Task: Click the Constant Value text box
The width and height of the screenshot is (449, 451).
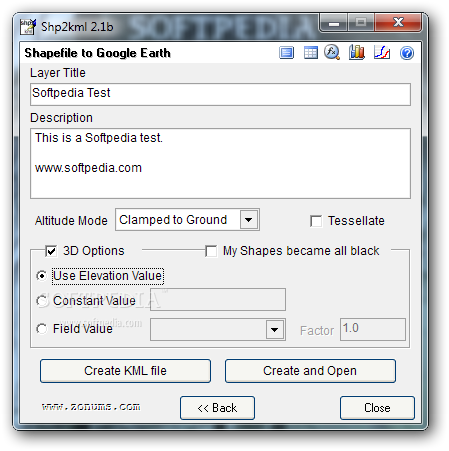Action: click(218, 299)
